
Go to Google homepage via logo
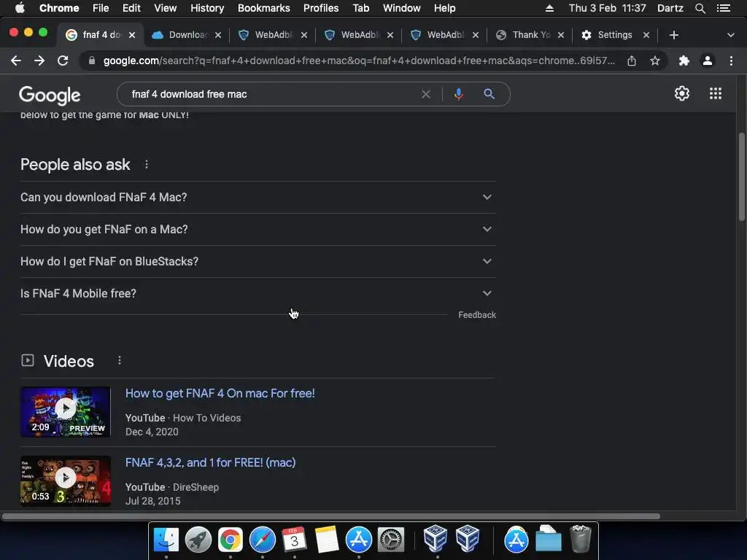pos(50,96)
